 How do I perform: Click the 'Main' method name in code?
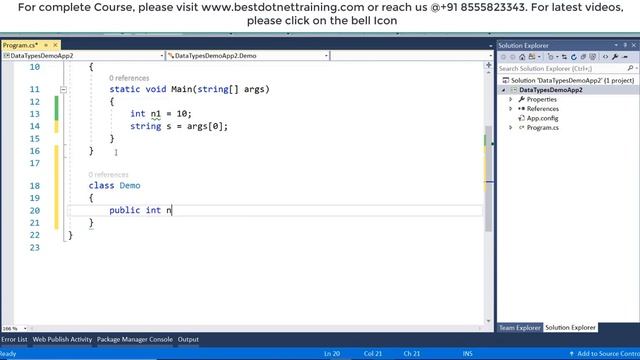click(x=182, y=89)
